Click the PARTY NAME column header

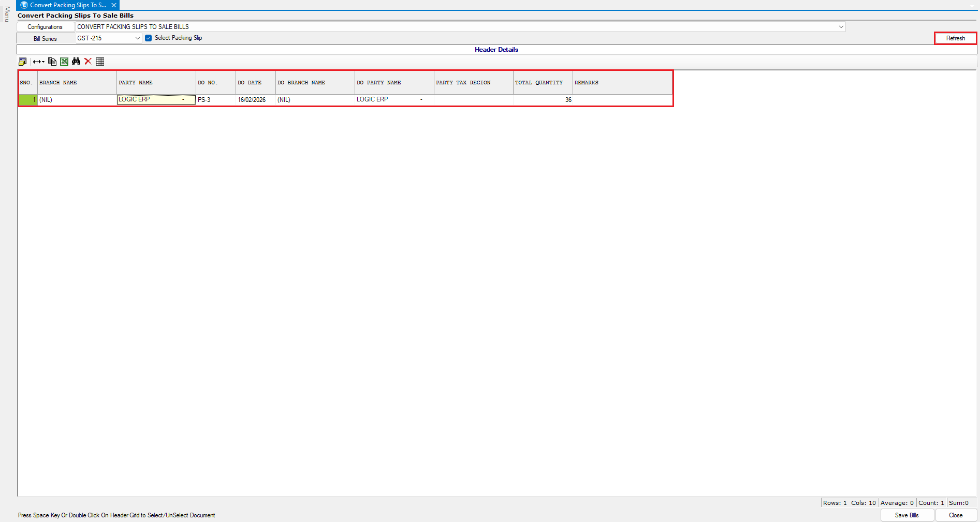click(156, 83)
